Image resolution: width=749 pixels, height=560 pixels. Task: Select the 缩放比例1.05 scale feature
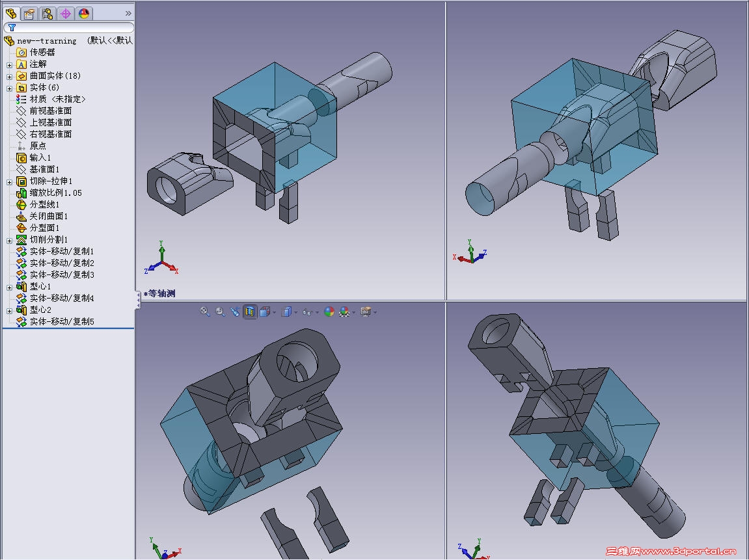(55, 193)
